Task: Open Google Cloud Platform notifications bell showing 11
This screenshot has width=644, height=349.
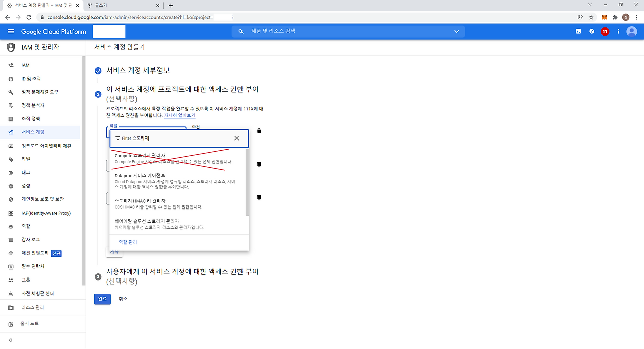Action: click(604, 31)
